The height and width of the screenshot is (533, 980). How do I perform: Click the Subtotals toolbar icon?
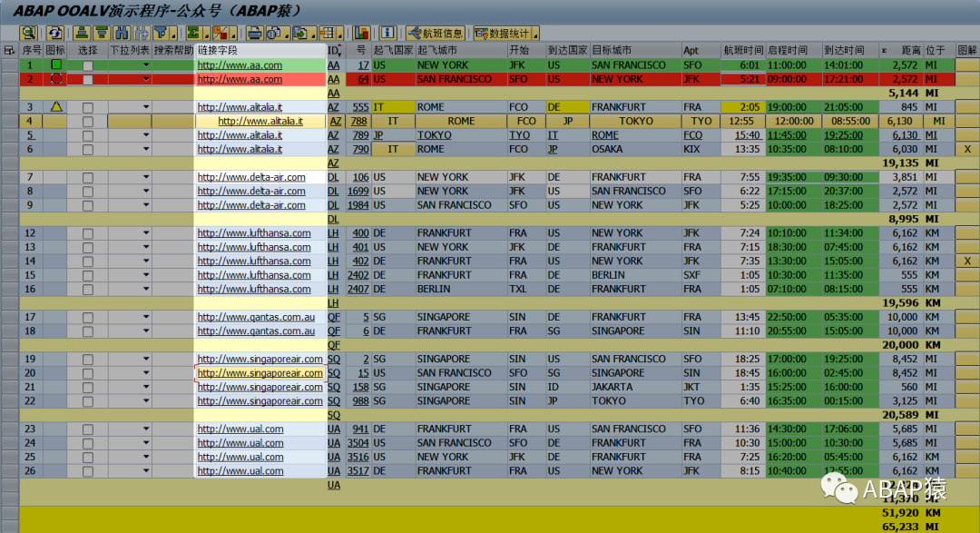[220, 34]
